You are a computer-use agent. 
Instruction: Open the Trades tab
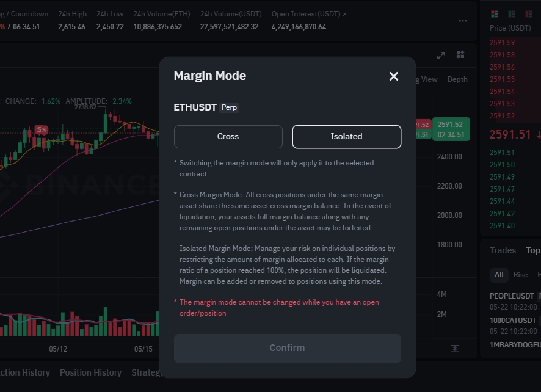pos(503,250)
